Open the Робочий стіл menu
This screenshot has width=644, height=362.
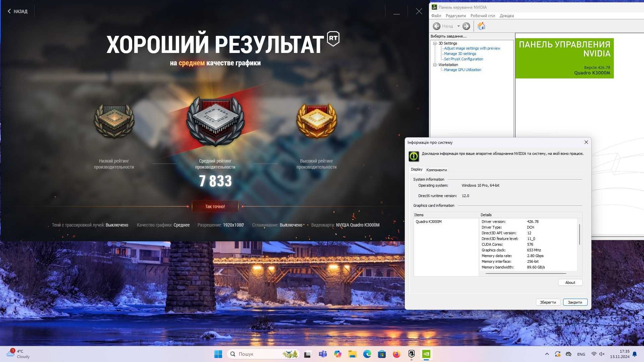482,16
